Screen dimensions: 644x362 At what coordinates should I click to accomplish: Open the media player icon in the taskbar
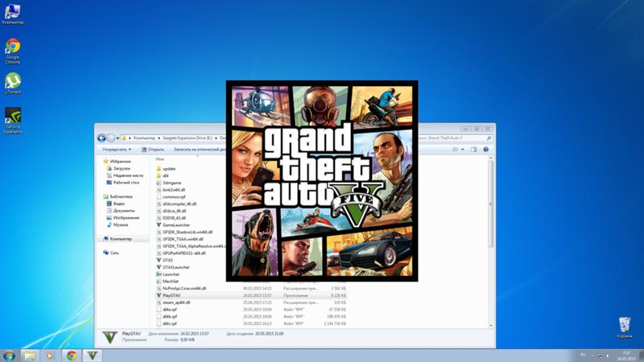tap(50, 356)
